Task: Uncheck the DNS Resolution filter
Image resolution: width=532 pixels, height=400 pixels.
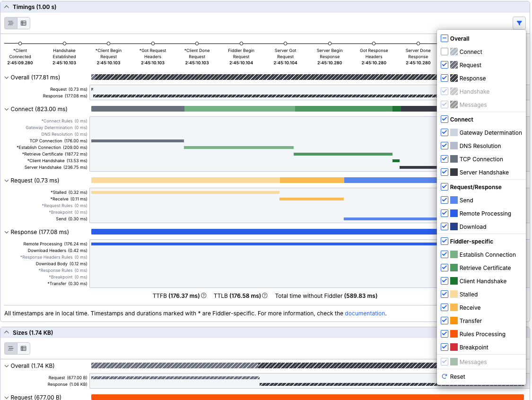Action: pyautogui.click(x=445, y=146)
